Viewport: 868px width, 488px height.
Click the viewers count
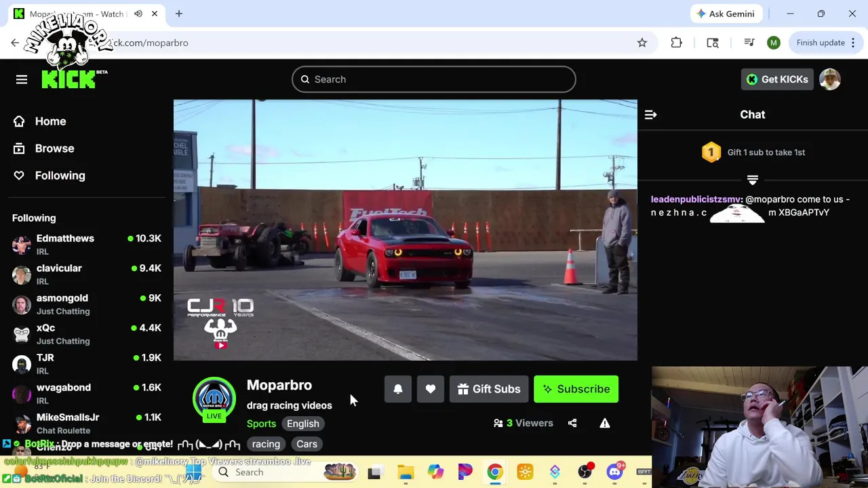pos(524,423)
